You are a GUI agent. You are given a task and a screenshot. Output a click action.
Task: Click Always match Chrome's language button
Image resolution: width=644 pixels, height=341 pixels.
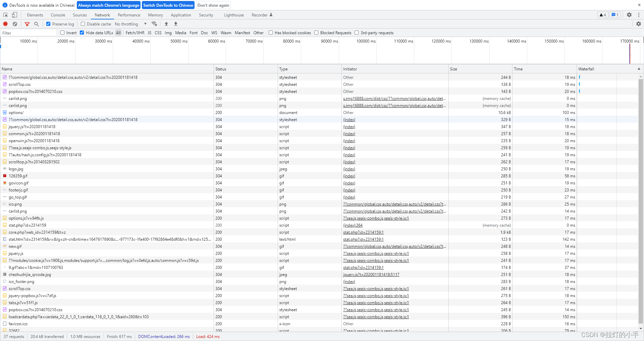click(x=109, y=5)
